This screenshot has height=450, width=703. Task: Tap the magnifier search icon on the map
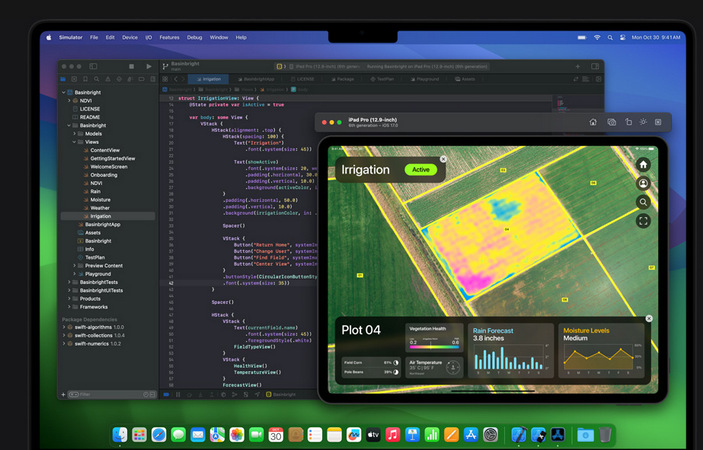pos(643,202)
